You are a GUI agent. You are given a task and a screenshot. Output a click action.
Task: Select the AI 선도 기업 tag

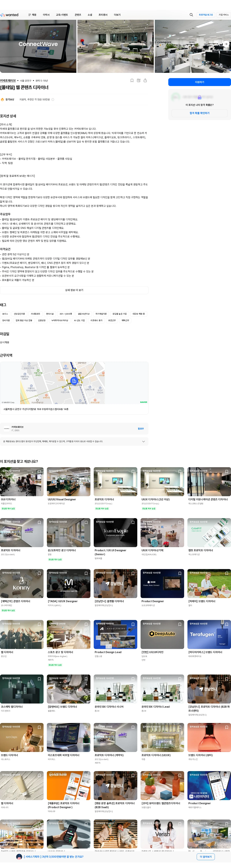79,320
